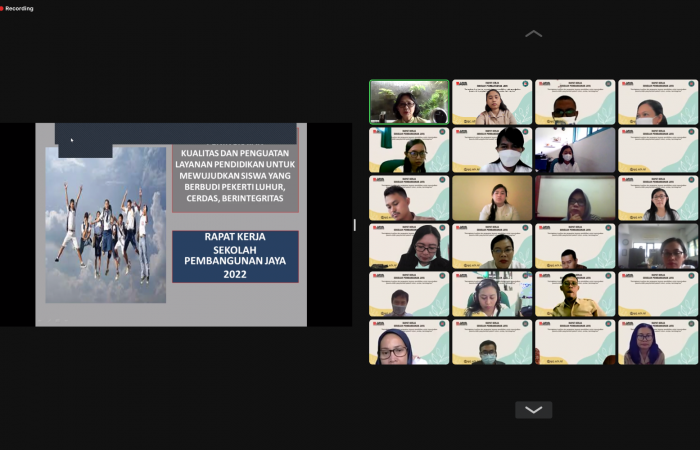Select the green-bordered active speaker video tile

409,102
